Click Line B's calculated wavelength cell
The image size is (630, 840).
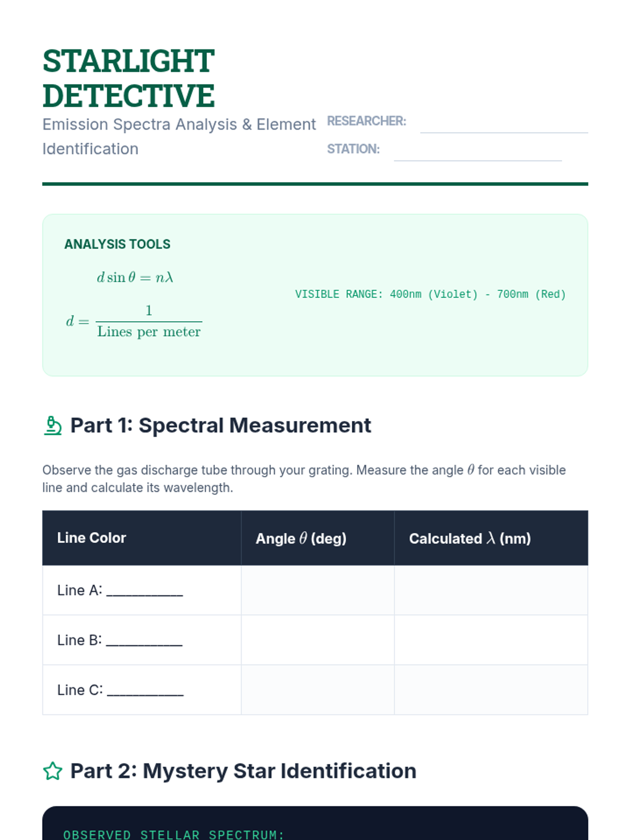click(x=491, y=640)
